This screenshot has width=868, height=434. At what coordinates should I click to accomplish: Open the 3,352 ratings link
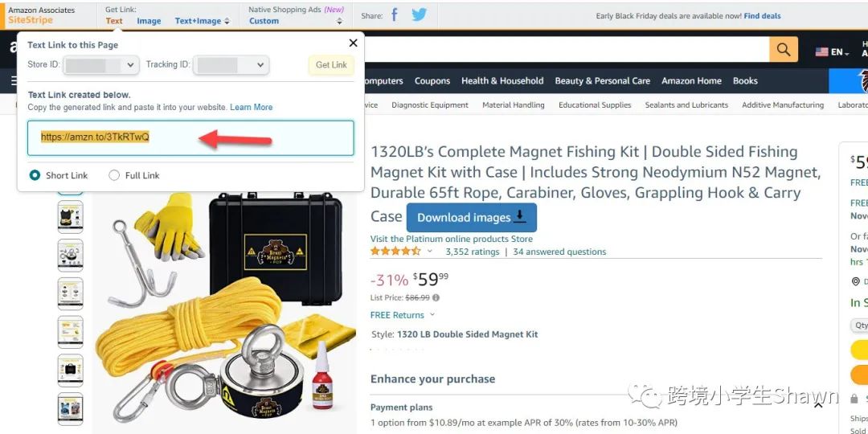tap(472, 252)
